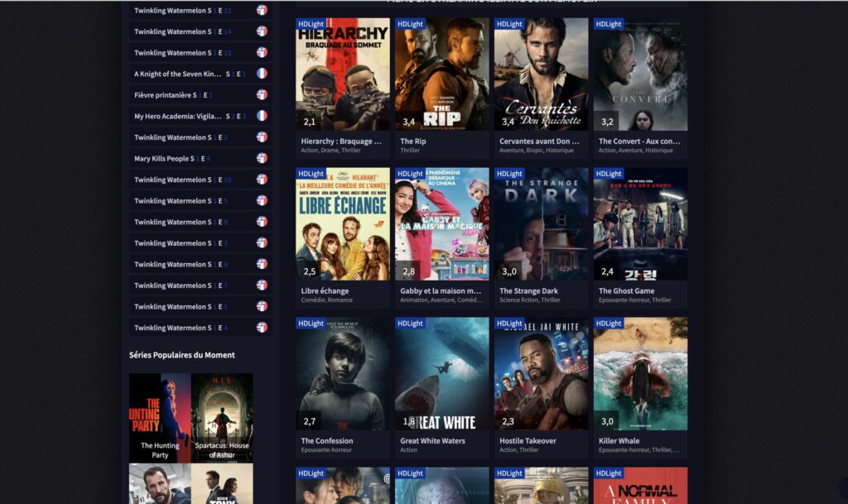Open the Cervantès Don Quichotte poster
The width and height of the screenshot is (848, 504).
pos(541,74)
